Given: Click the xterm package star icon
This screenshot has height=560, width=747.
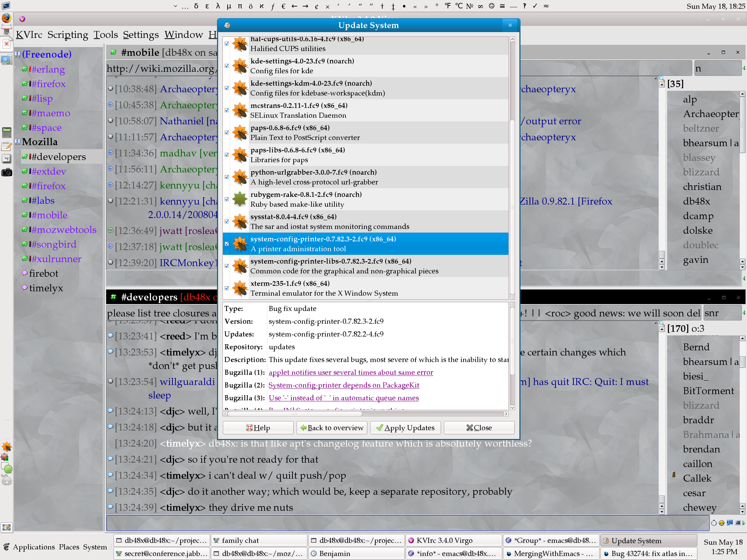Looking at the screenshot, I should tap(240, 288).
